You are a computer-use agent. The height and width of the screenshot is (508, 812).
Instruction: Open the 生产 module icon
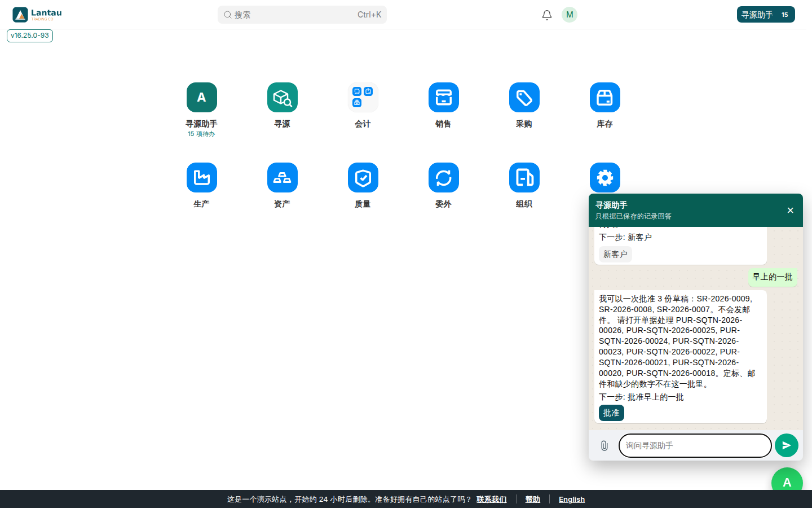pos(202,178)
